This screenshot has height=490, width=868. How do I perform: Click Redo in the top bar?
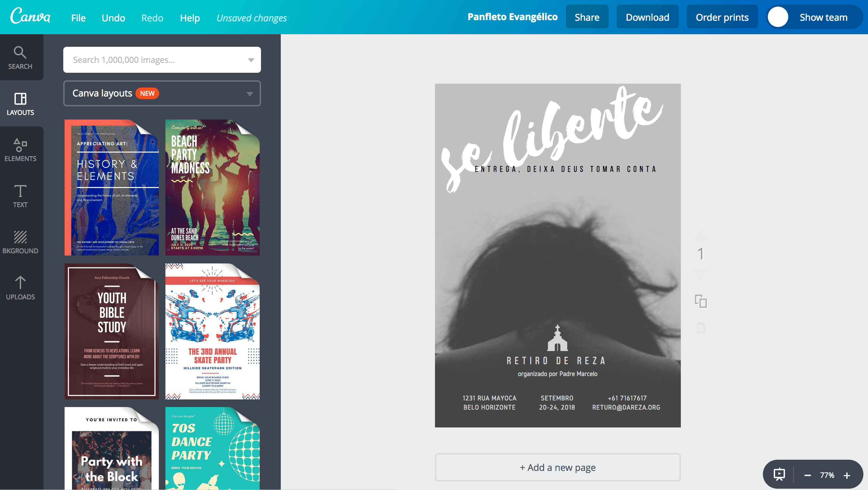point(152,18)
